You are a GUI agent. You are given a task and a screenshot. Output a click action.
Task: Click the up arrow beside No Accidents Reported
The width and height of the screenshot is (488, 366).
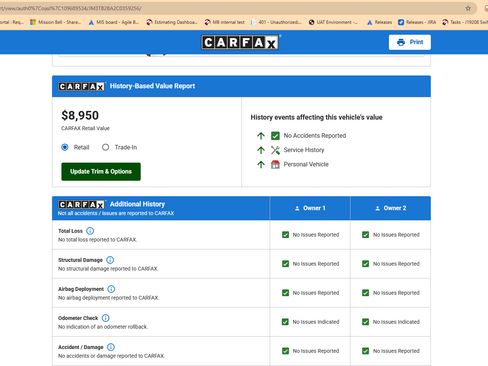(261, 136)
